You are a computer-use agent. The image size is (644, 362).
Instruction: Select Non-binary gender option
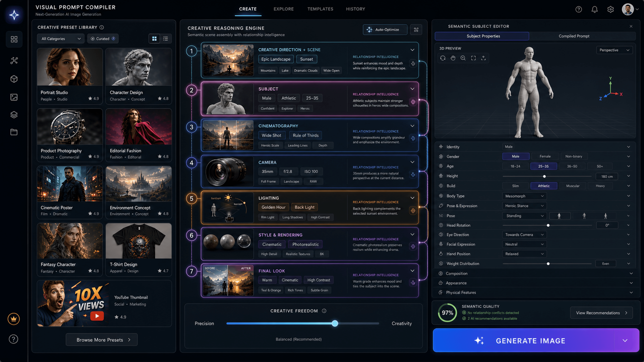(x=574, y=156)
